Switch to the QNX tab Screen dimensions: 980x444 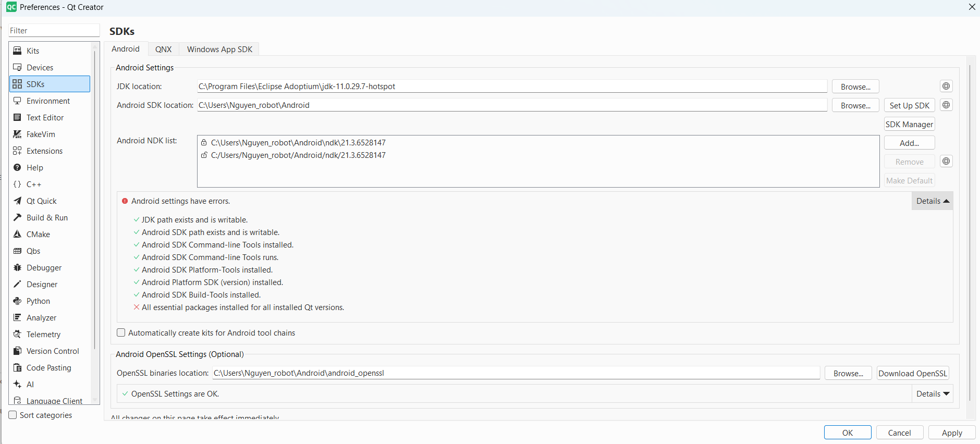point(163,49)
